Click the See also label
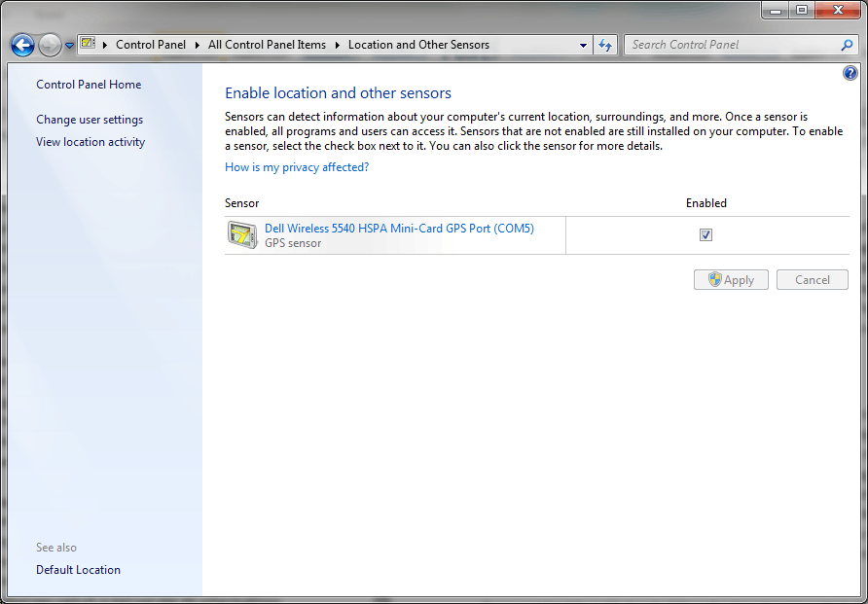The width and height of the screenshot is (868, 604). (56, 548)
